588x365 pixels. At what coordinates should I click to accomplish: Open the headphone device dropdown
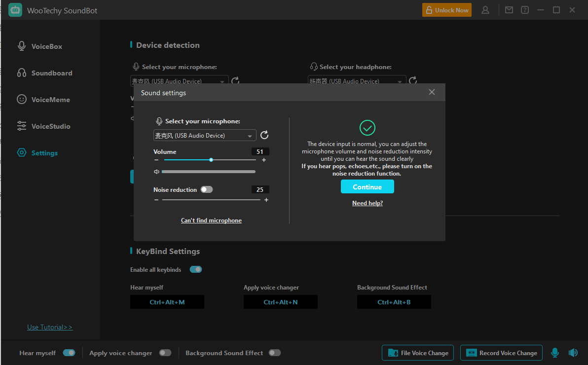[x=400, y=81]
